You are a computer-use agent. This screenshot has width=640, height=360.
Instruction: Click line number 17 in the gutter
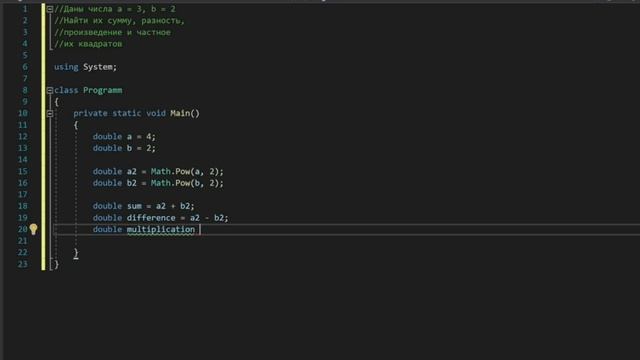pos(22,195)
